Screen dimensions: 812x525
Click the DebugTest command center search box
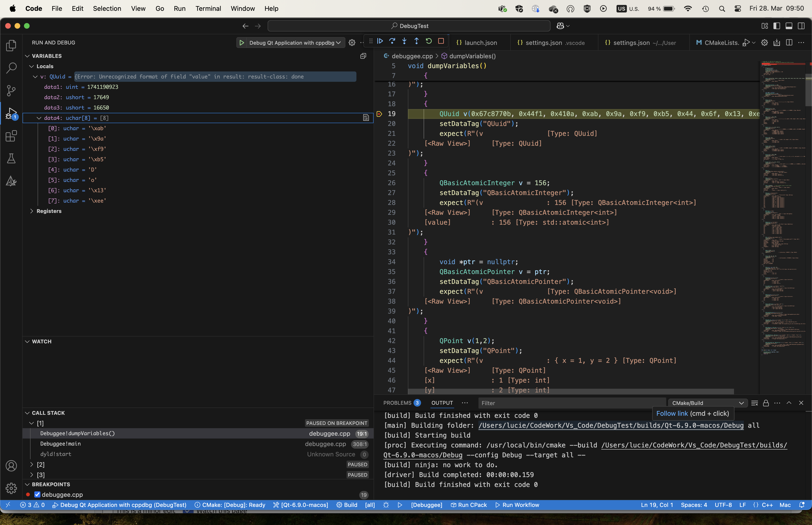pyautogui.click(x=409, y=26)
